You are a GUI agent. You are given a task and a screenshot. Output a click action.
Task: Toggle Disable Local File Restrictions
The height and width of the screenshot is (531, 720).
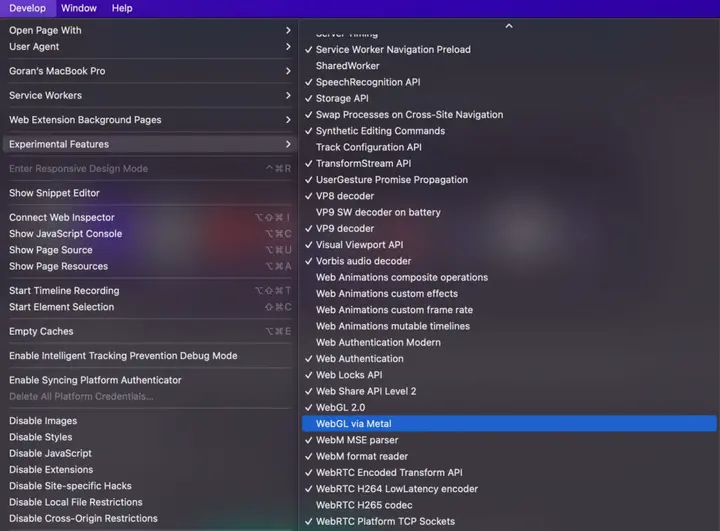[150, 502]
